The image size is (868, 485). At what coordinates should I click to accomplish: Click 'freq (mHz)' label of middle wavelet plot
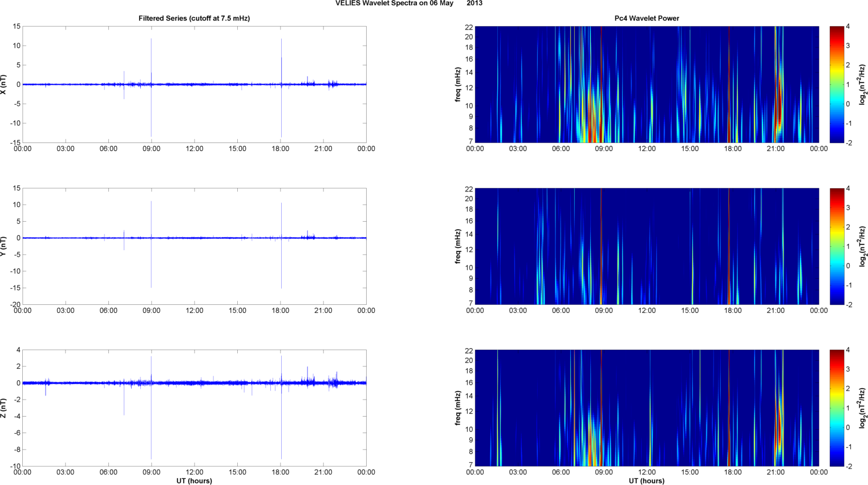coord(458,246)
